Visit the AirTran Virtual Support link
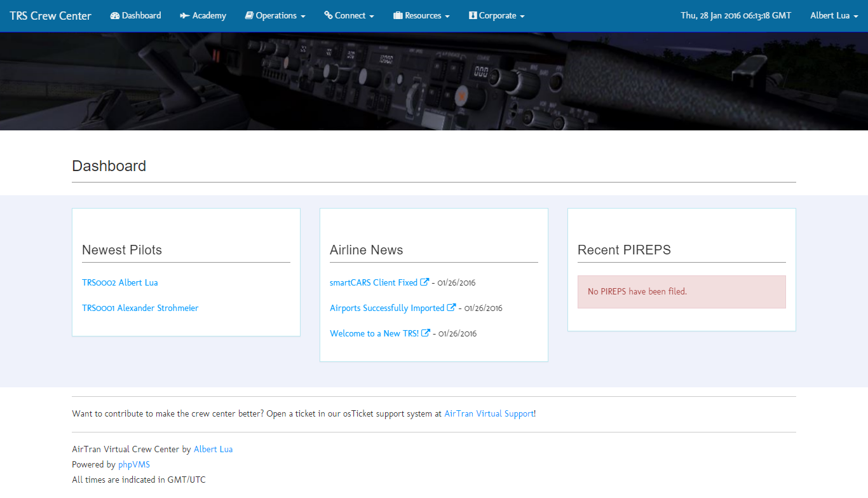Viewport: 868px width, 498px height. (x=489, y=413)
